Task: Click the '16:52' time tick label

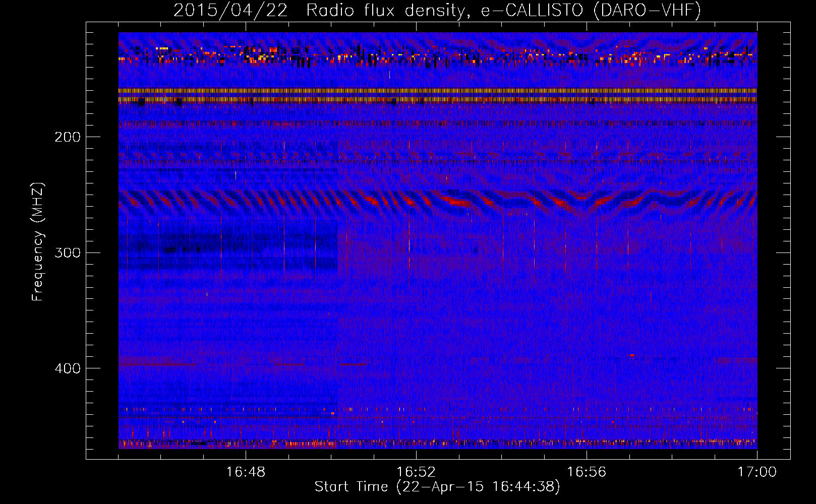Action: coord(416,472)
